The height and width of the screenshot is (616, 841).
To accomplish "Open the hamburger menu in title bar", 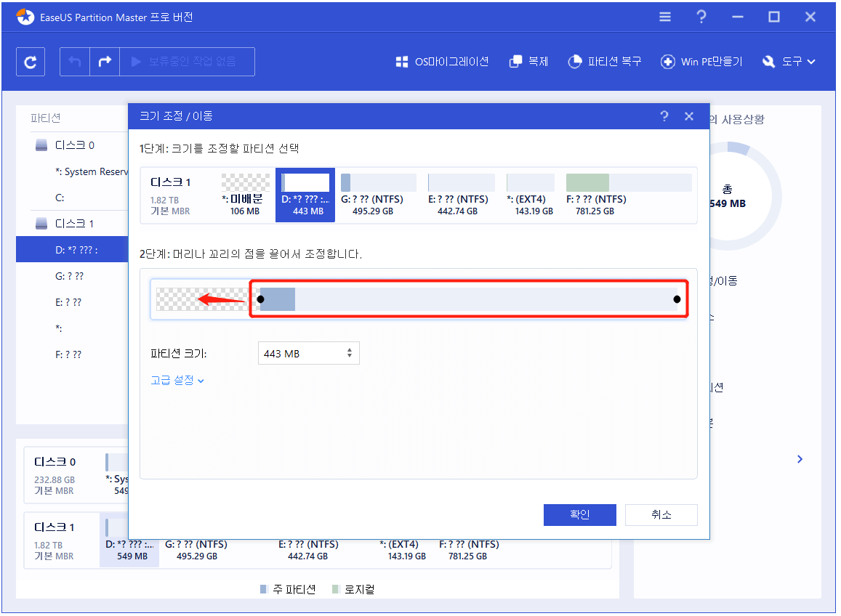I will pos(665,17).
